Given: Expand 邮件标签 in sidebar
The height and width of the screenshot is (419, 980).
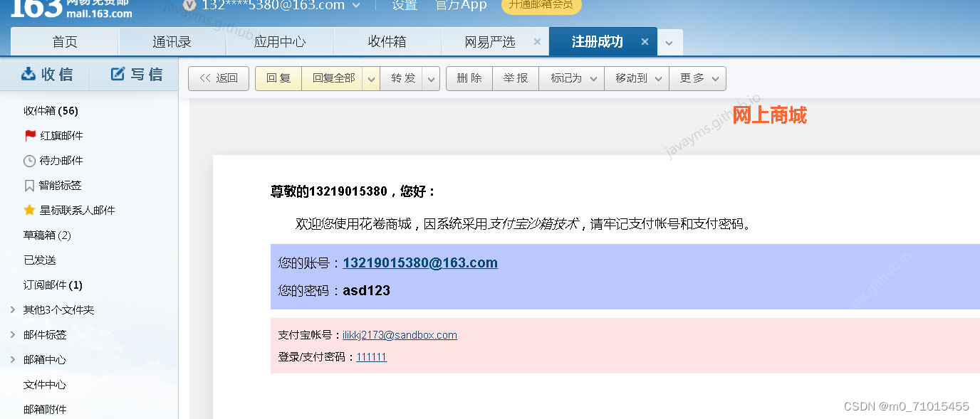Looking at the screenshot, I should 13,334.
